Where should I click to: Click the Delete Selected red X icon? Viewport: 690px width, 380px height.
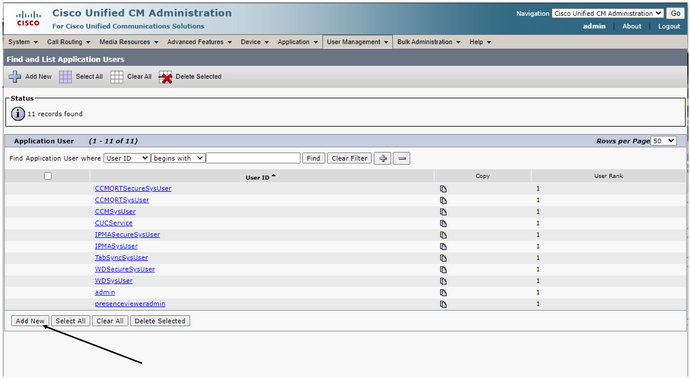pos(165,77)
